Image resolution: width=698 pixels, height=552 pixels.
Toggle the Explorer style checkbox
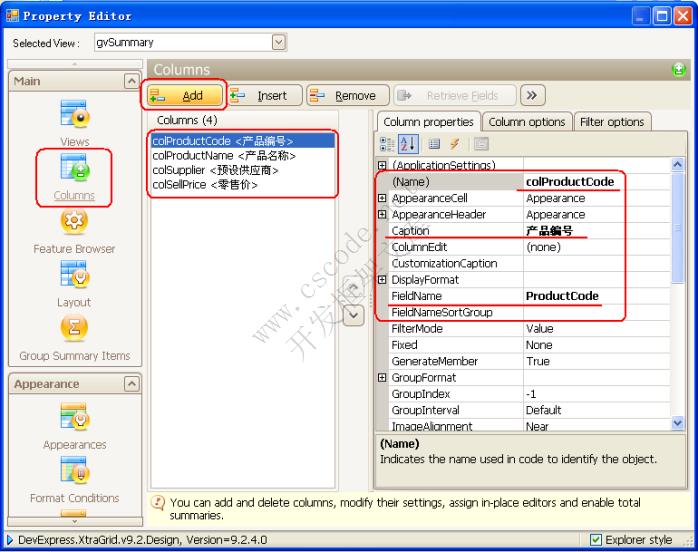597,540
